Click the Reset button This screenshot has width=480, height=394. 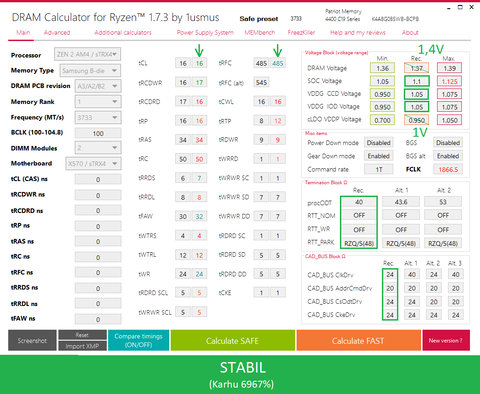[x=82, y=335]
